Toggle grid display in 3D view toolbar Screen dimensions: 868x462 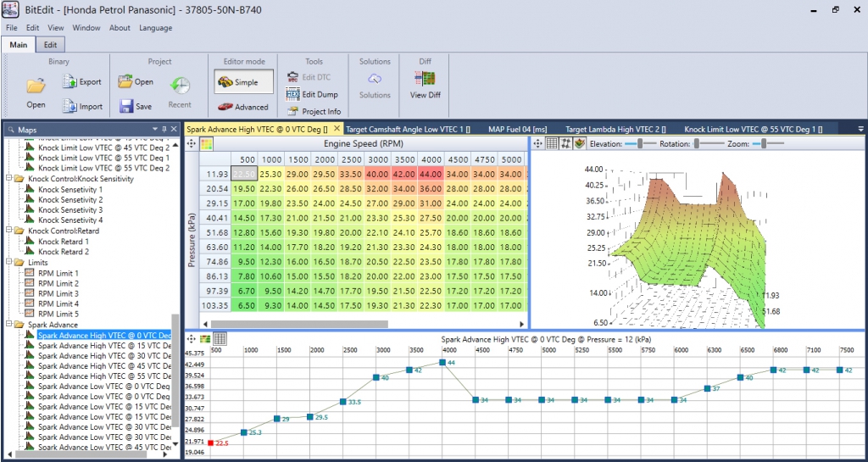click(x=552, y=144)
